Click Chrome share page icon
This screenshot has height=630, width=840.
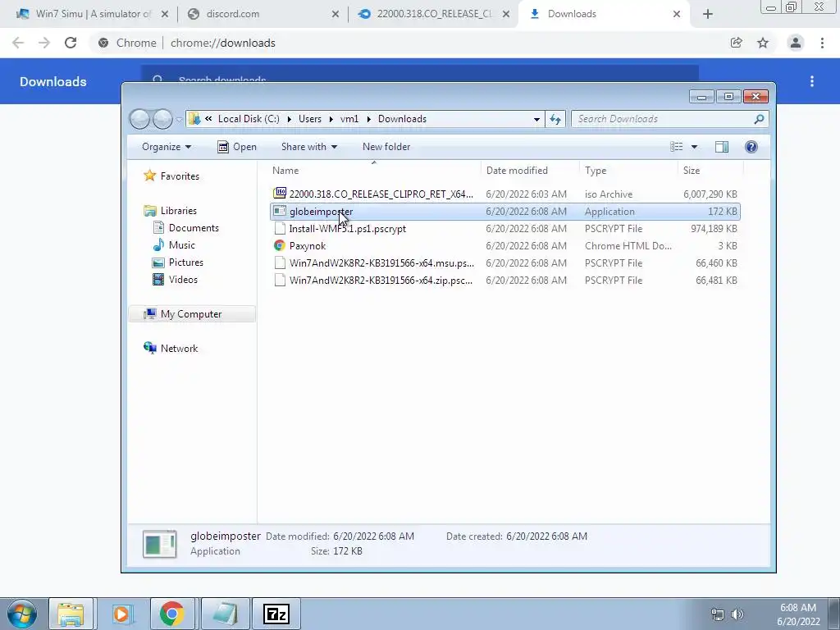pyautogui.click(x=737, y=43)
